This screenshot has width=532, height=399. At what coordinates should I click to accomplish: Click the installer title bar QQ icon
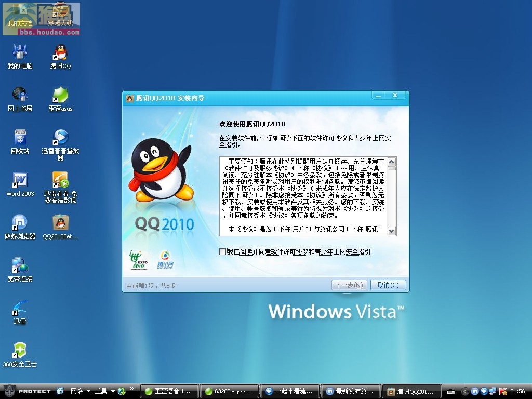tap(129, 98)
